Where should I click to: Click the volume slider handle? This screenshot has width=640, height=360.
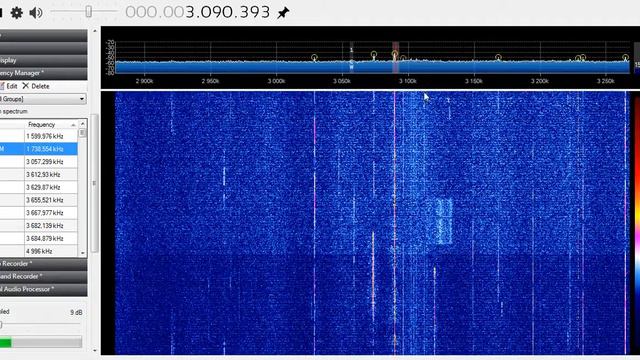88,11
